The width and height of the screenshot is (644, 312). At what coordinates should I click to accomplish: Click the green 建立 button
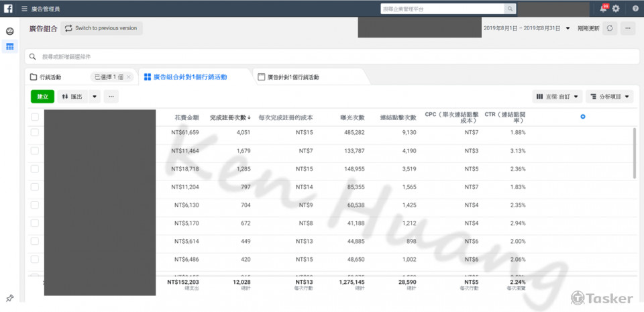[42, 97]
